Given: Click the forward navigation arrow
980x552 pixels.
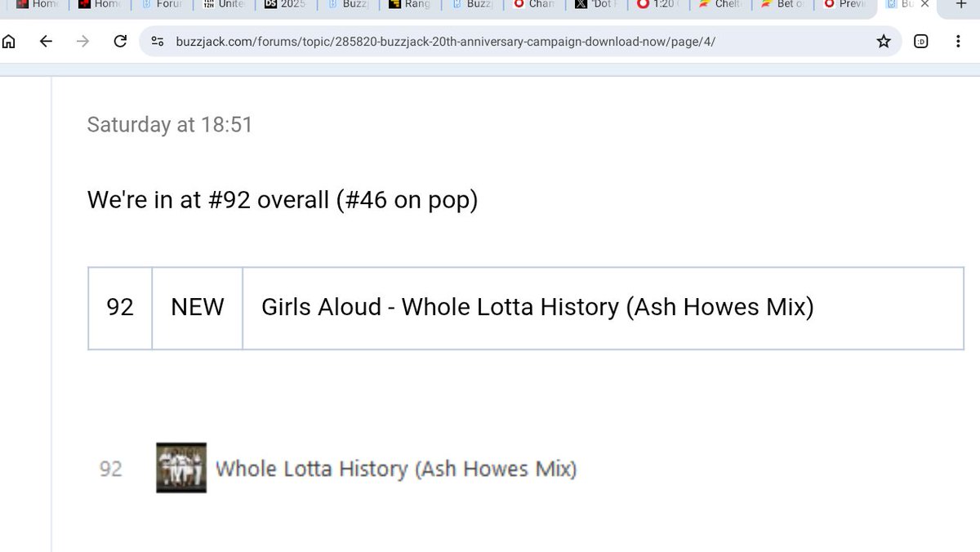Looking at the screenshot, I should (82, 41).
